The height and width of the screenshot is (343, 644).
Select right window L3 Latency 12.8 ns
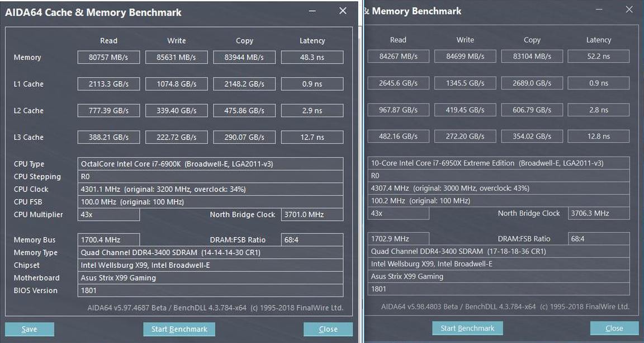(598, 136)
